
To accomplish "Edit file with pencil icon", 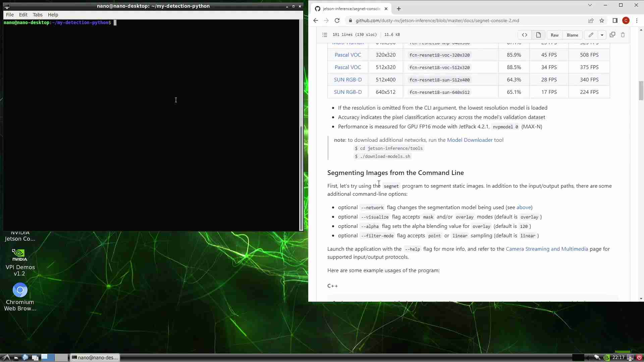I will tap(591, 35).
